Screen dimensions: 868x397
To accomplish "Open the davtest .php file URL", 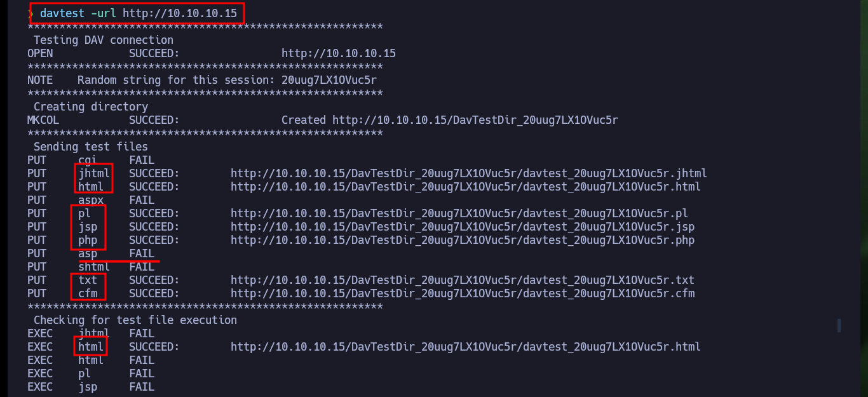I will pyautogui.click(x=463, y=240).
